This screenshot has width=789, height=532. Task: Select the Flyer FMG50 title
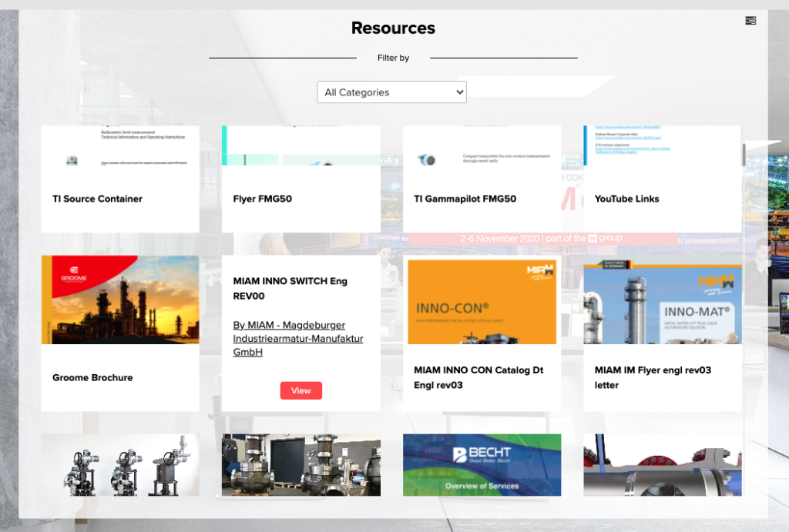pos(262,199)
